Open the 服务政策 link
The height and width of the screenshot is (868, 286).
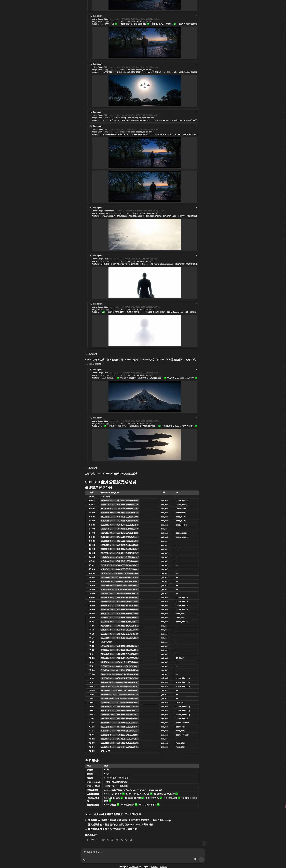coord(163,867)
